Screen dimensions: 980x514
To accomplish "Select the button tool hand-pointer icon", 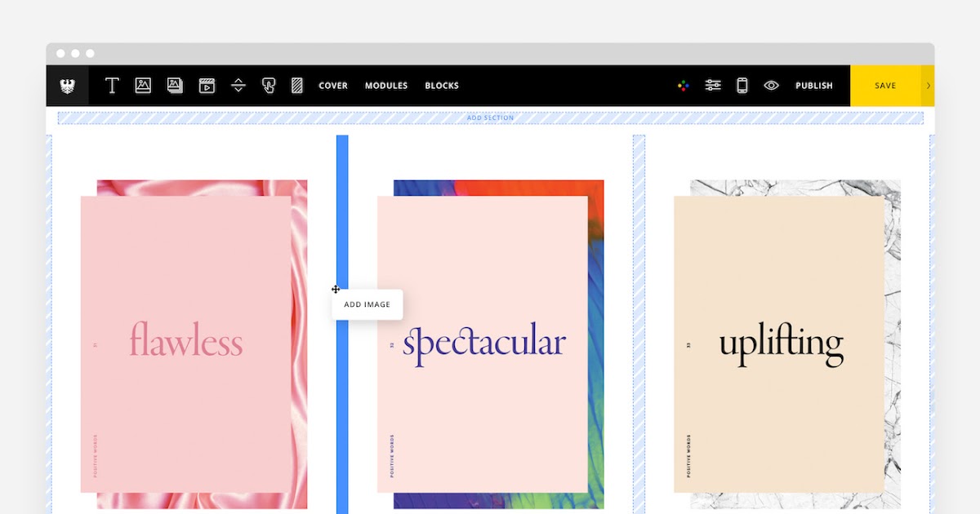I will 268,86.
